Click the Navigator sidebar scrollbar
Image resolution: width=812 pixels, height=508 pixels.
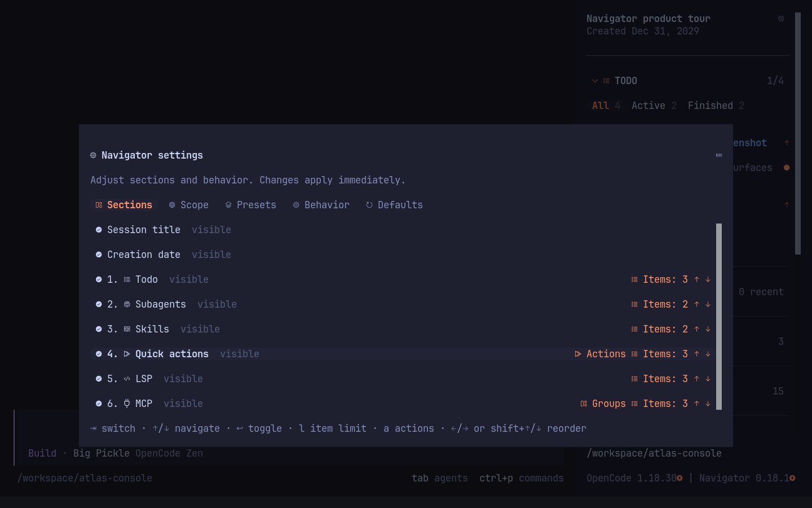798,133
